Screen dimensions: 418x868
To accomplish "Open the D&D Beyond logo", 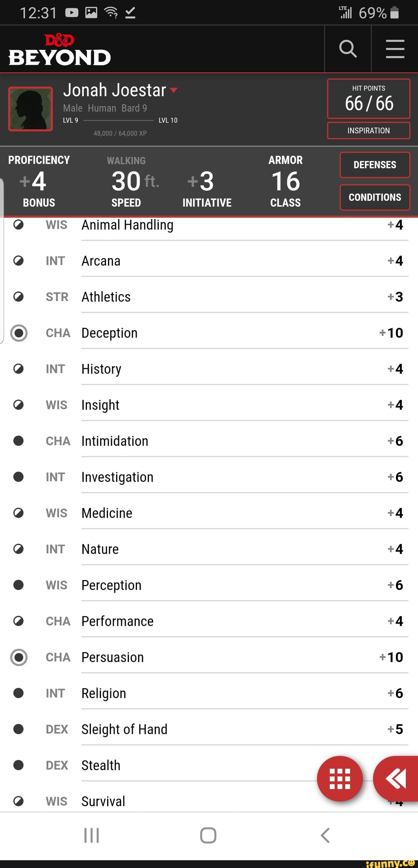I will 60,50.
